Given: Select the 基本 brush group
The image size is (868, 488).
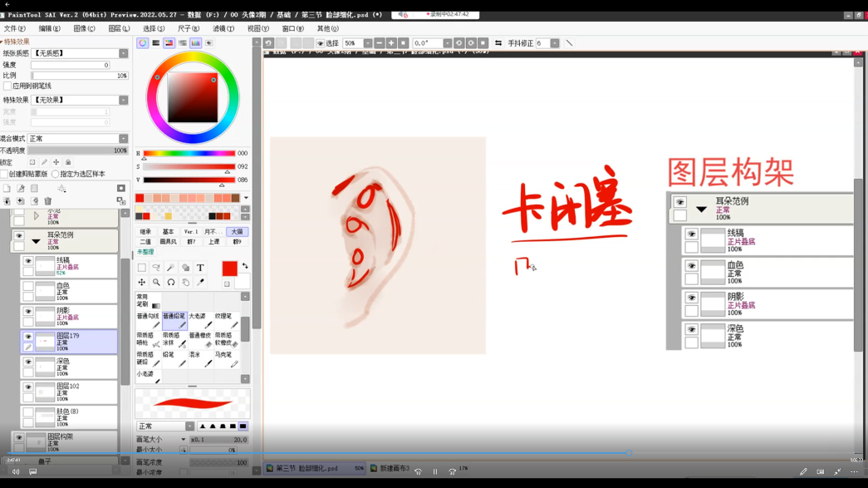Looking at the screenshot, I should [x=168, y=232].
